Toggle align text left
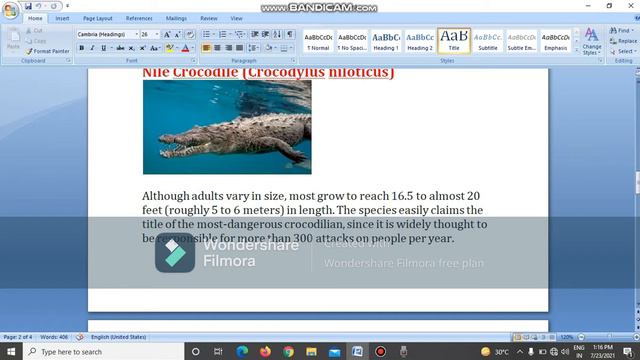 pos(206,48)
